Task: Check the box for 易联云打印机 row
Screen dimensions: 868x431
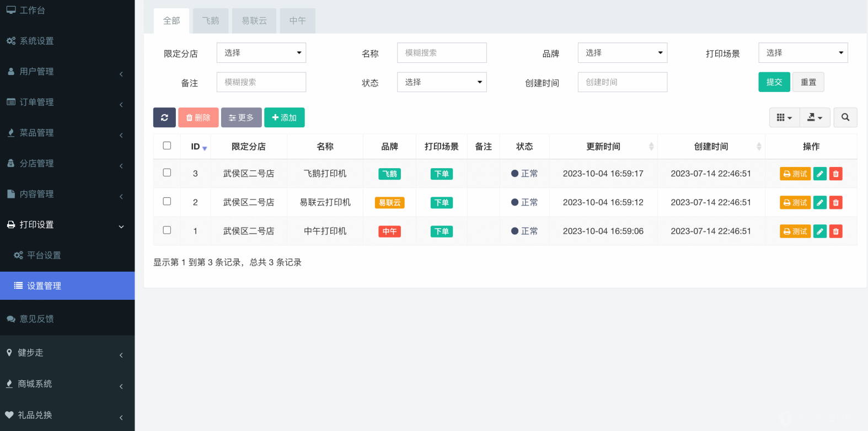Action: pos(167,201)
